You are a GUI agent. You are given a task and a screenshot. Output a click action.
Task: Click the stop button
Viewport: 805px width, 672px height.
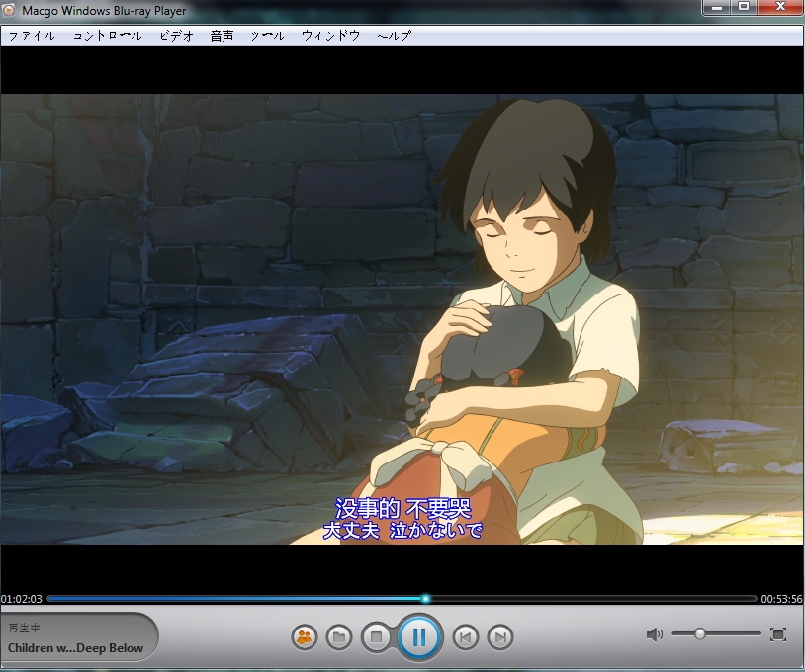tap(376, 637)
